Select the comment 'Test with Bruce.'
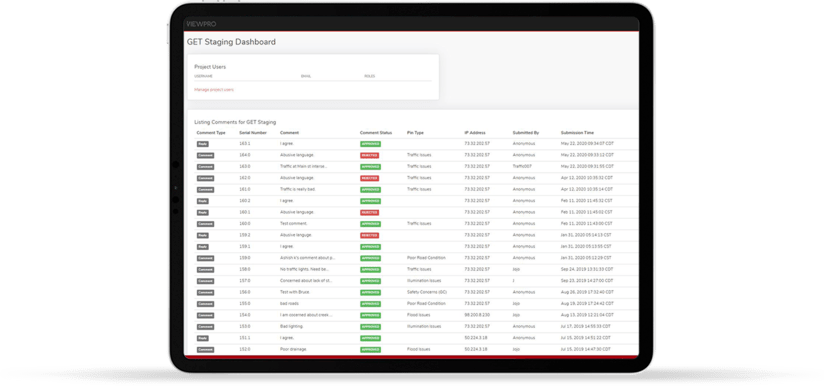The height and width of the screenshot is (386, 824). [294, 292]
